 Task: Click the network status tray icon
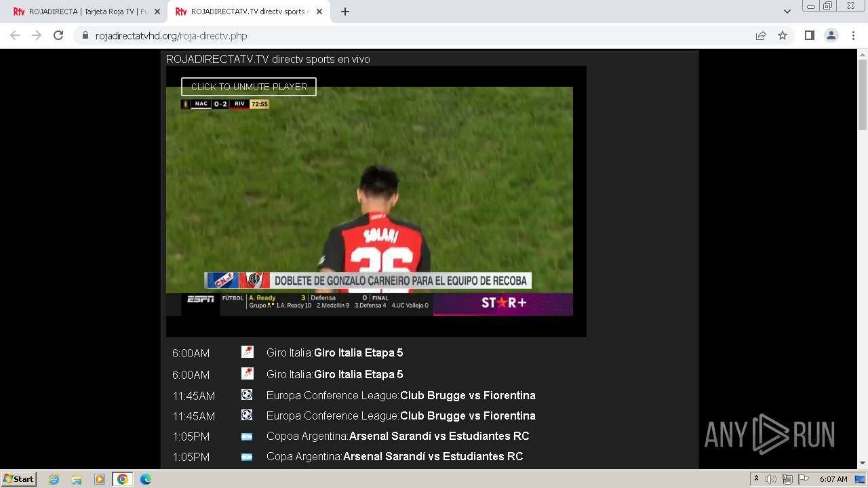pos(787,479)
